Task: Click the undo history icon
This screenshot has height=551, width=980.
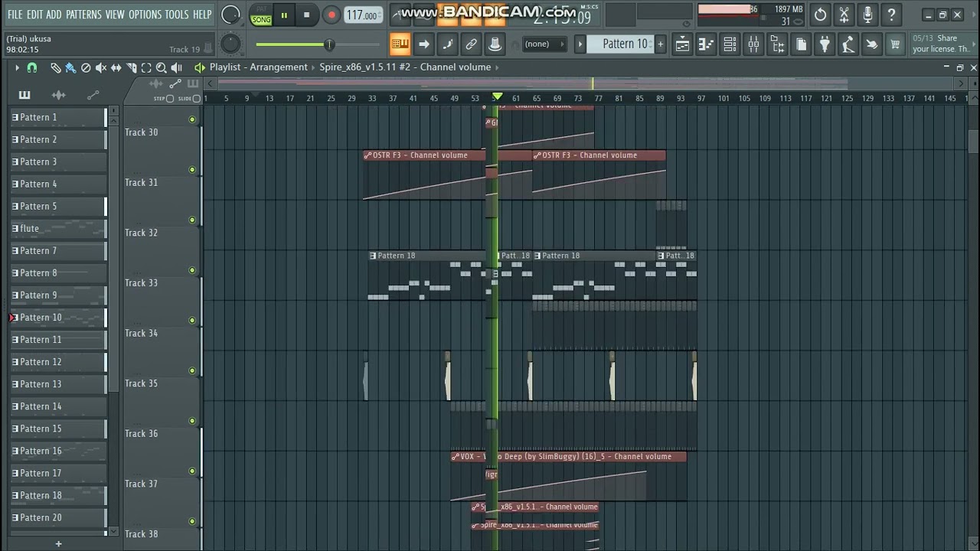Action: [x=820, y=15]
